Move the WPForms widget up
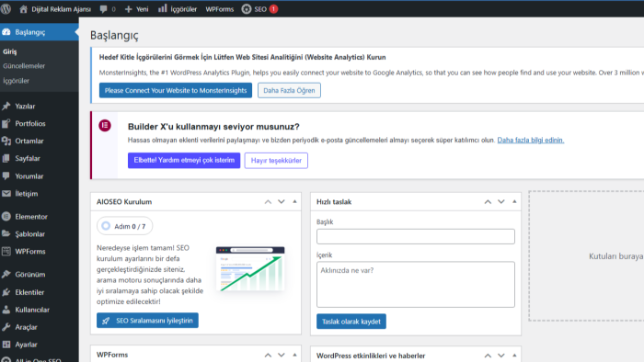 pos(268,355)
